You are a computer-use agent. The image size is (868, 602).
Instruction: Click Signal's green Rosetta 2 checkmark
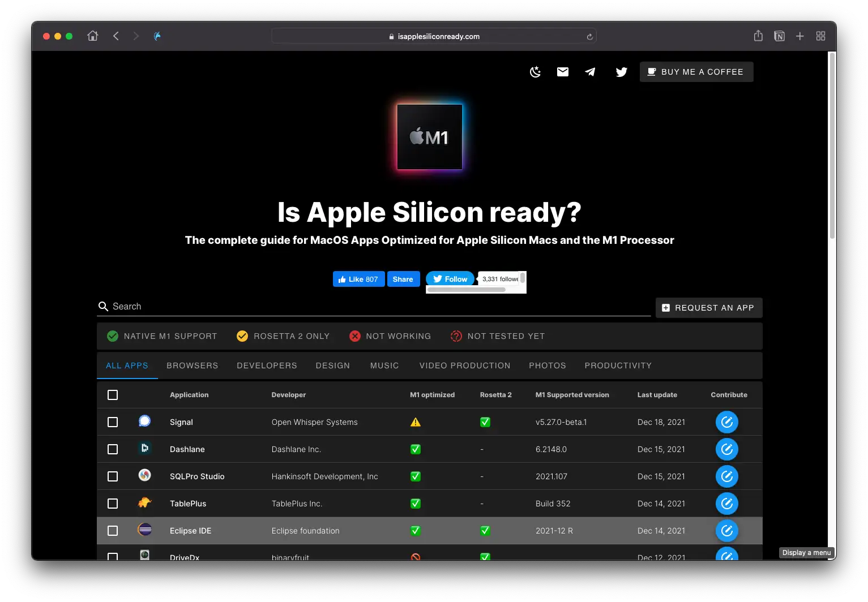tap(485, 422)
